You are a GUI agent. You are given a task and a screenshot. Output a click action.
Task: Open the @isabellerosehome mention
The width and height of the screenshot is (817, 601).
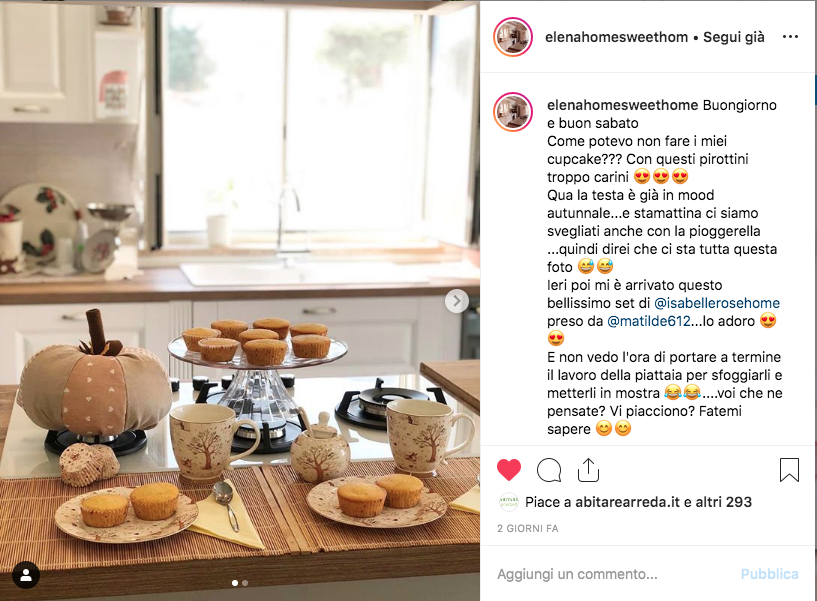(x=716, y=303)
